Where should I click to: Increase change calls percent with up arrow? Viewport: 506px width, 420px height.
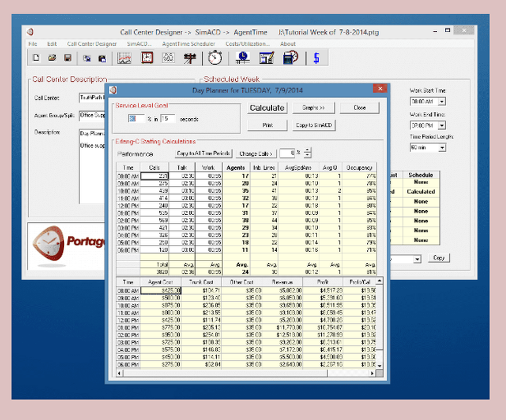coord(308,151)
